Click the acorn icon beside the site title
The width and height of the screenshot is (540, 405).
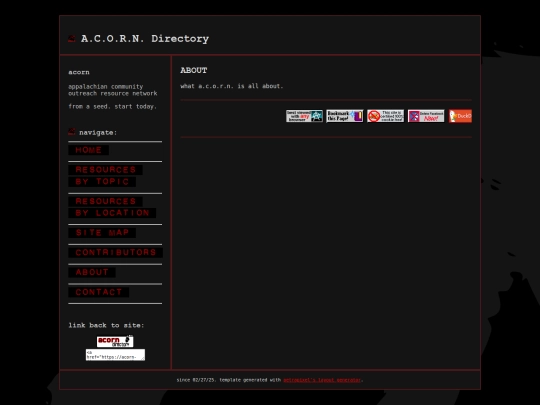coord(71,39)
